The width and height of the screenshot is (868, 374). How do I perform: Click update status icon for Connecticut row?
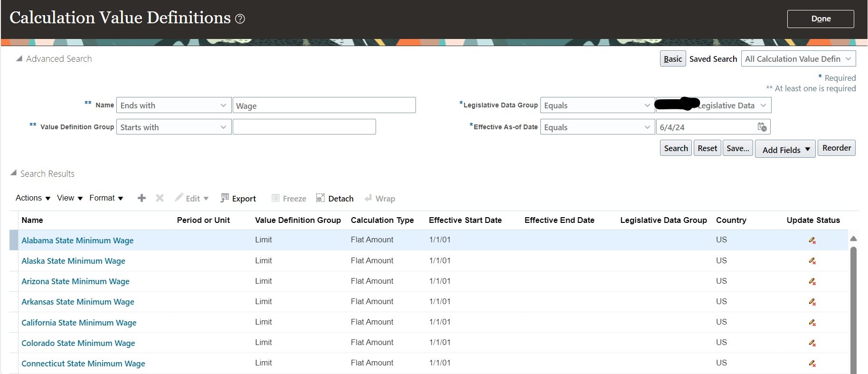(812, 364)
